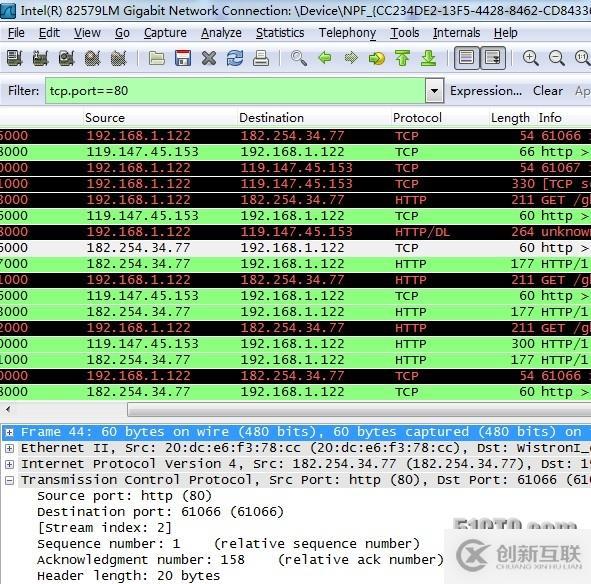Screen dimensions: 591x584
Task: Open capture options toolbar icon
Action: (x=41, y=58)
